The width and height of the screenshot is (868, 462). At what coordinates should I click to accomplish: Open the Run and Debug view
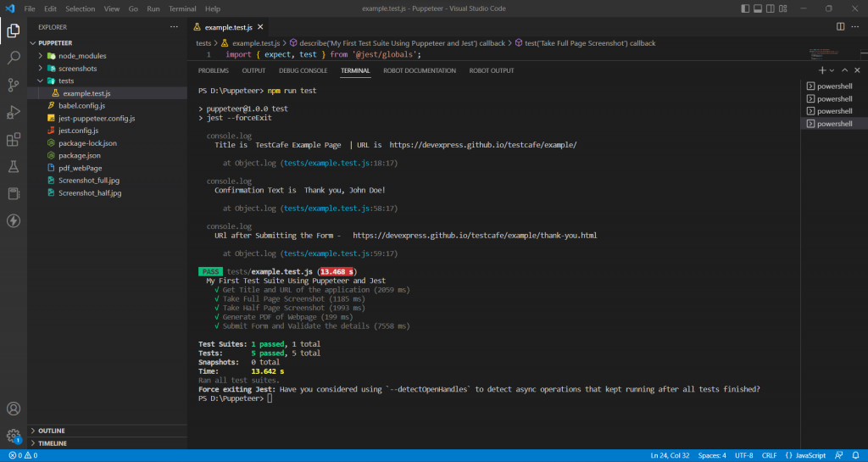coord(14,112)
